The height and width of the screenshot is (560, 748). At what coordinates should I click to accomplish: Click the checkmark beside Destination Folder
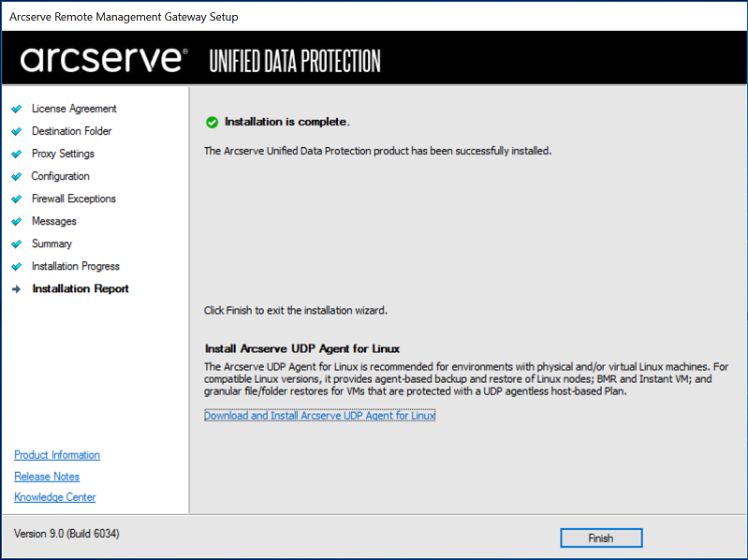pos(17,131)
